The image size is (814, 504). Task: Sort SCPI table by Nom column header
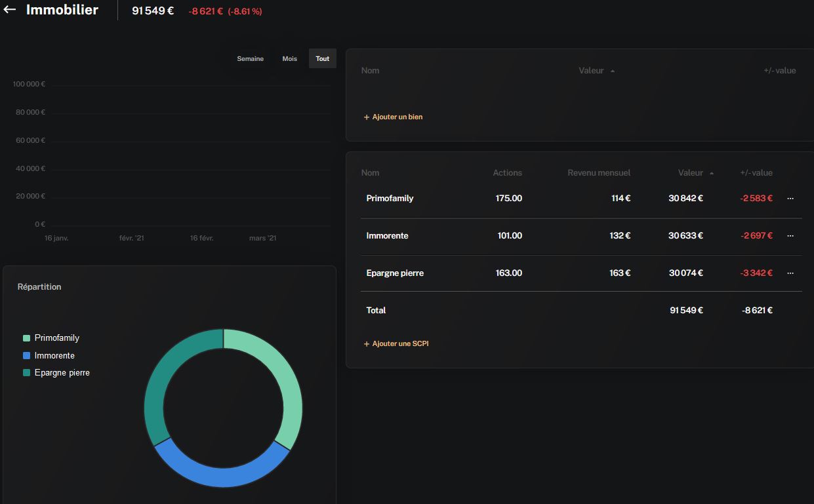point(370,173)
